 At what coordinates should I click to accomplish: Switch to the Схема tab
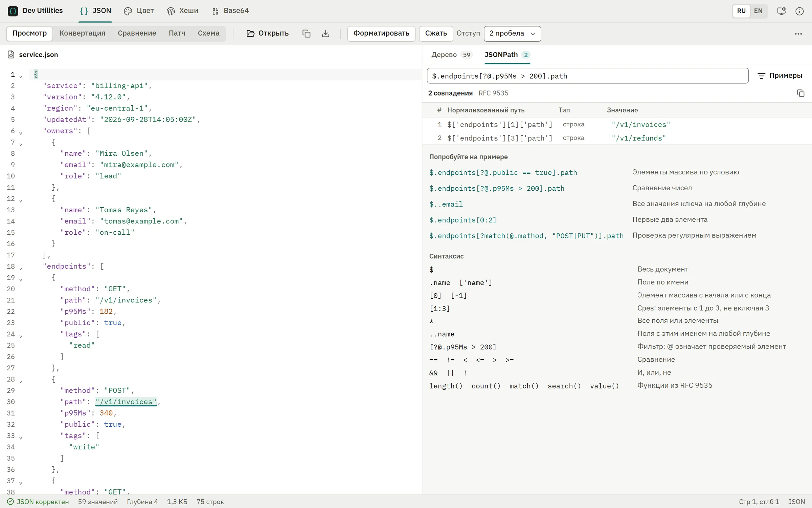[208, 34]
